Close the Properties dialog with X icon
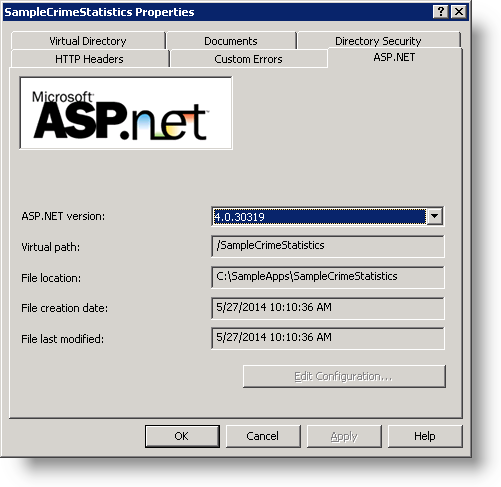The width and height of the screenshot is (501, 487). (x=459, y=12)
